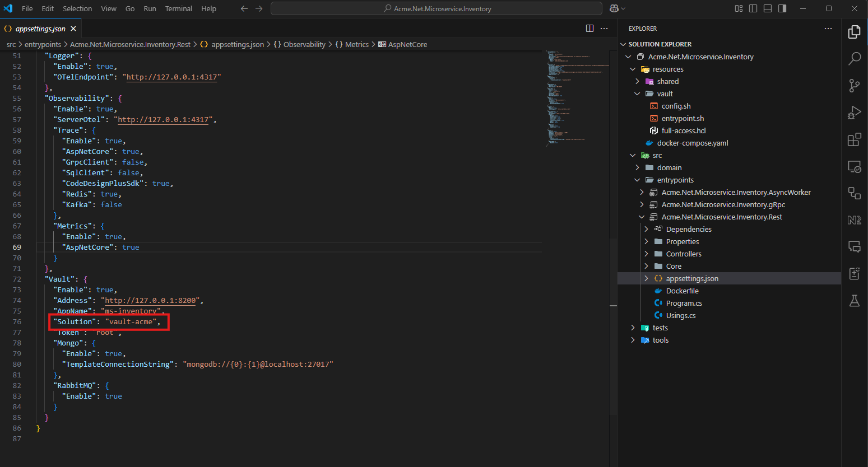Go back with the left arrow
The height and width of the screenshot is (467, 868).
[x=244, y=8]
